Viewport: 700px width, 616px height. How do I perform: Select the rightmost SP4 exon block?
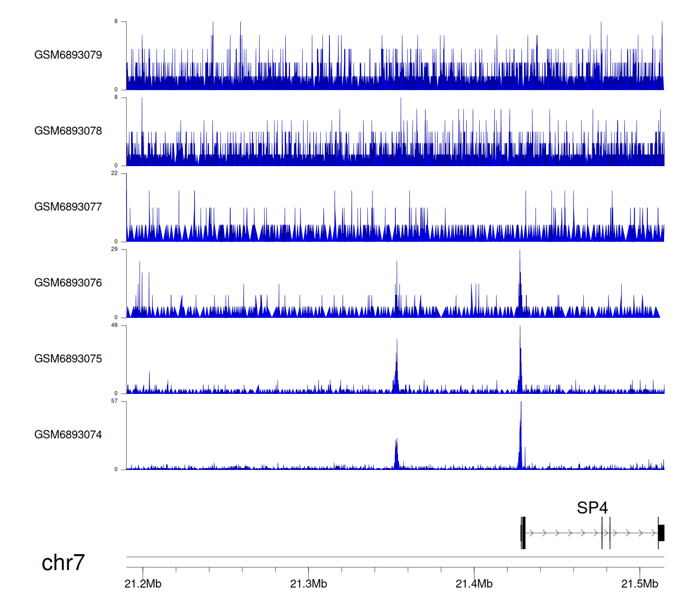661,533
